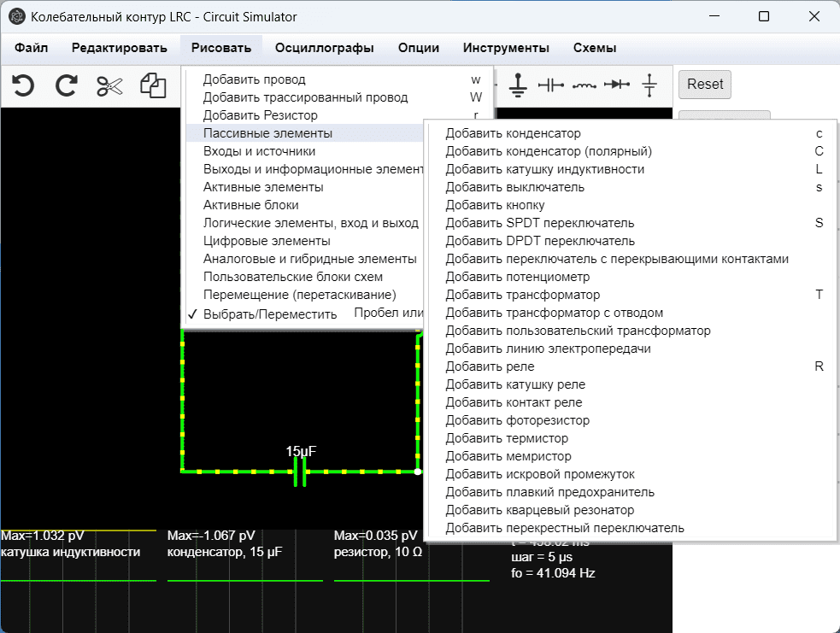Choose Добавить плавкий предохранитель
The height and width of the screenshot is (633, 840).
631,492
